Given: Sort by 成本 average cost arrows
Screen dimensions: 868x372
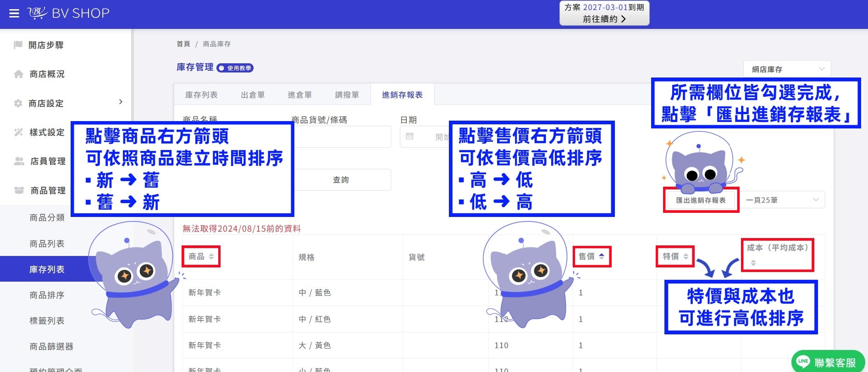Looking at the screenshot, I should click(753, 263).
